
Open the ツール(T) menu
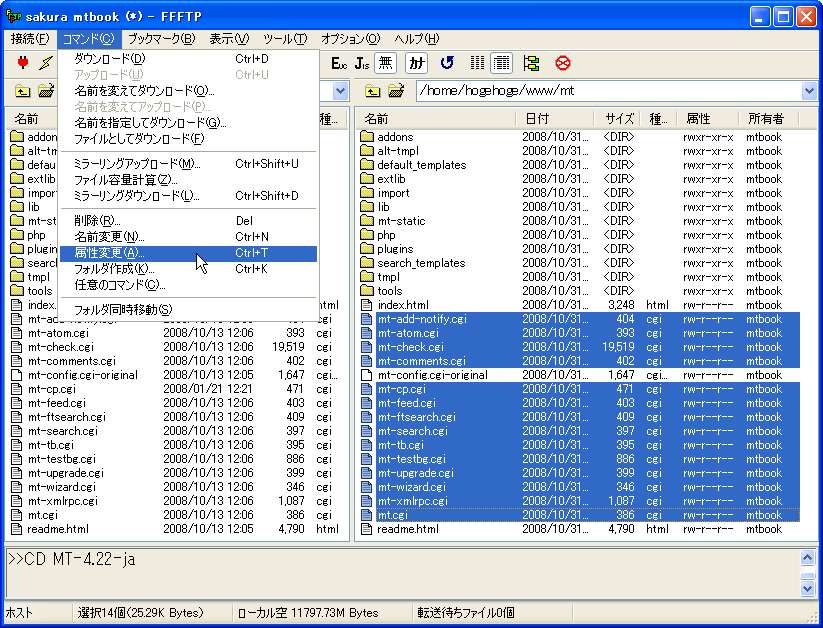[x=285, y=39]
